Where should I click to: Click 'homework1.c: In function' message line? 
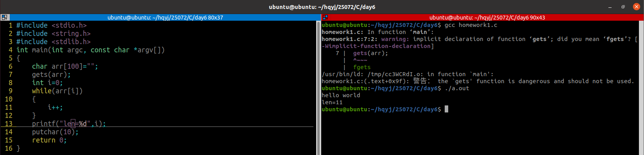[x=378, y=32]
